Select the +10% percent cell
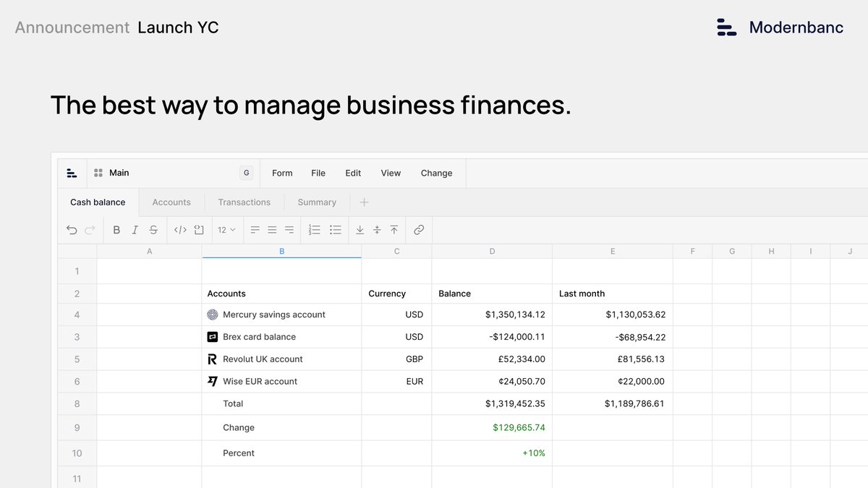 point(492,453)
